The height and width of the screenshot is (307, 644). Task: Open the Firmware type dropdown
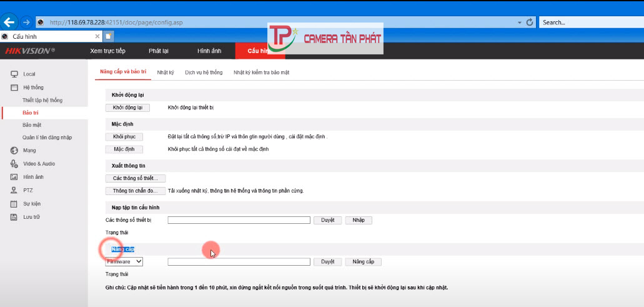(x=124, y=262)
